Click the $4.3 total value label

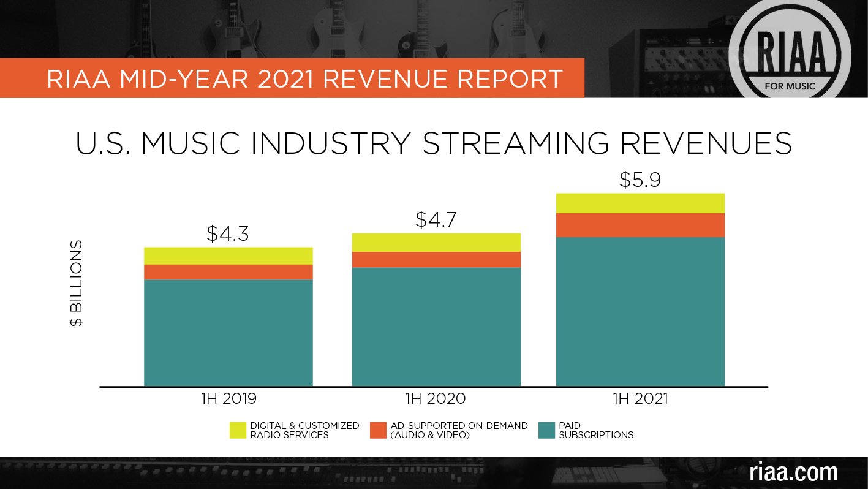228,233
